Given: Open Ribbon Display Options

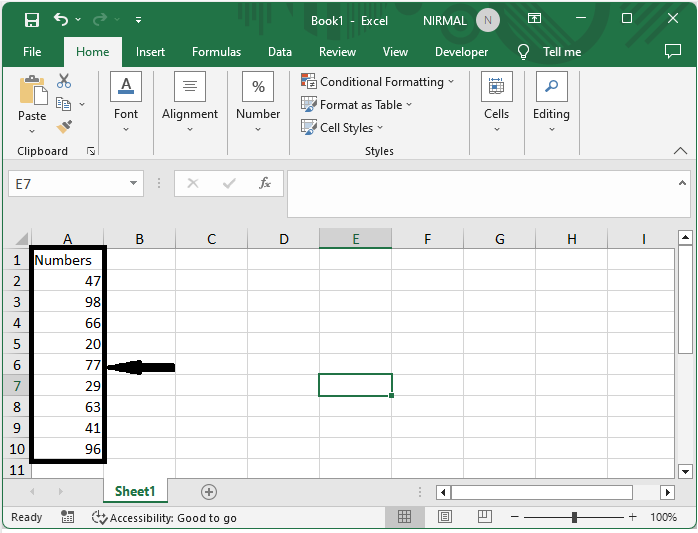Looking at the screenshot, I should click(534, 18).
